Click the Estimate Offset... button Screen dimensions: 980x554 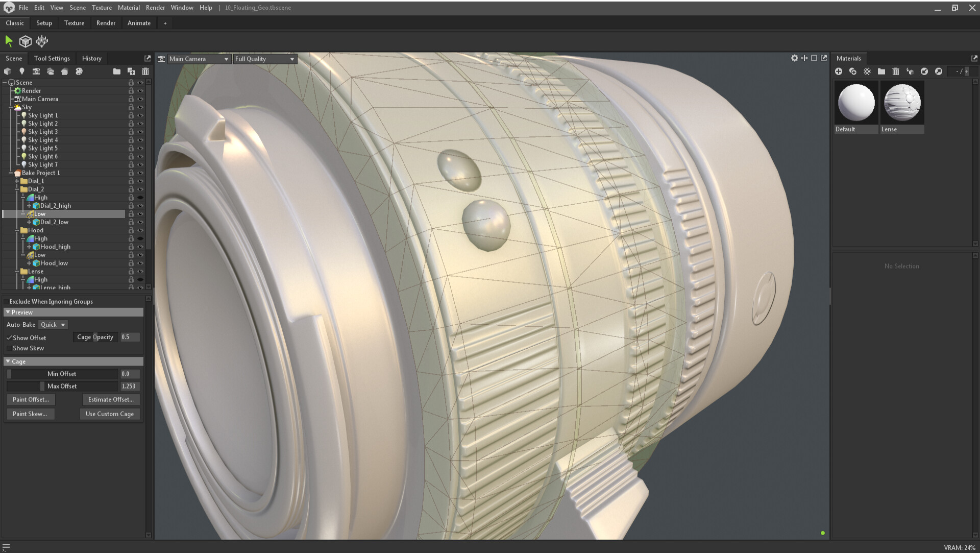(x=111, y=400)
